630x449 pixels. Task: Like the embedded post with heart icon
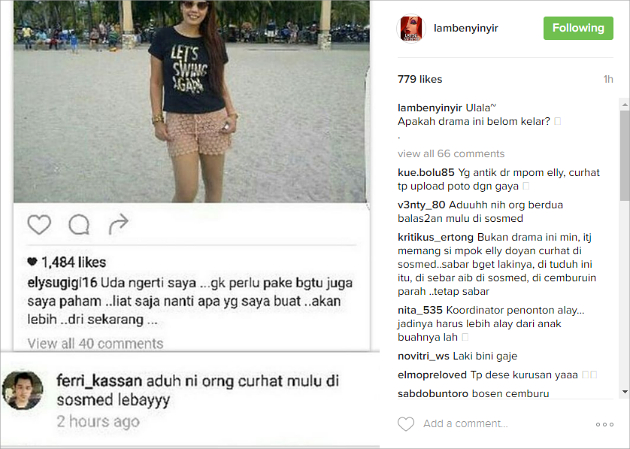click(x=39, y=224)
